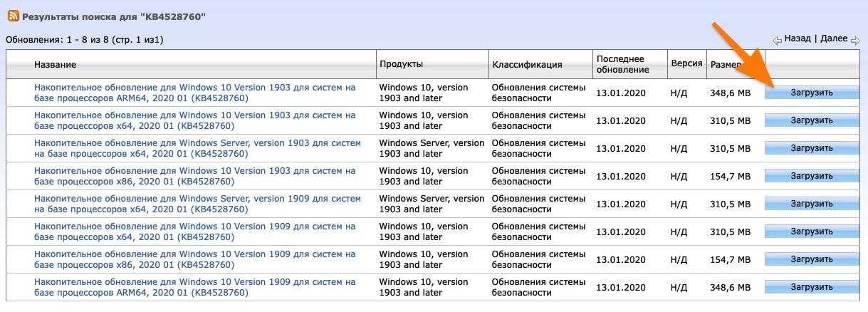Image resolution: width=868 pixels, height=312 pixels.
Task: Open Windows 10 Version 1909 x64 update link
Action: 194,232
